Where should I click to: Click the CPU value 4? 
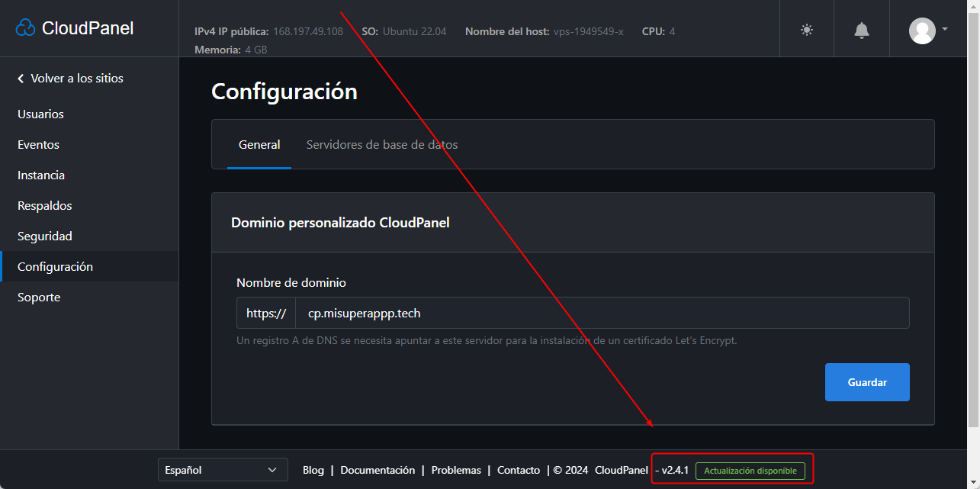[x=672, y=32]
